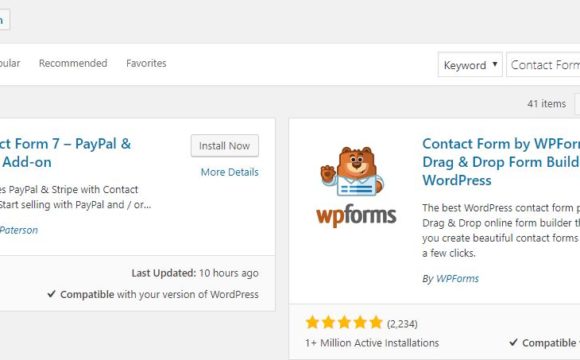
Task: Open the partially visible Popular tab
Action: click(x=10, y=63)
